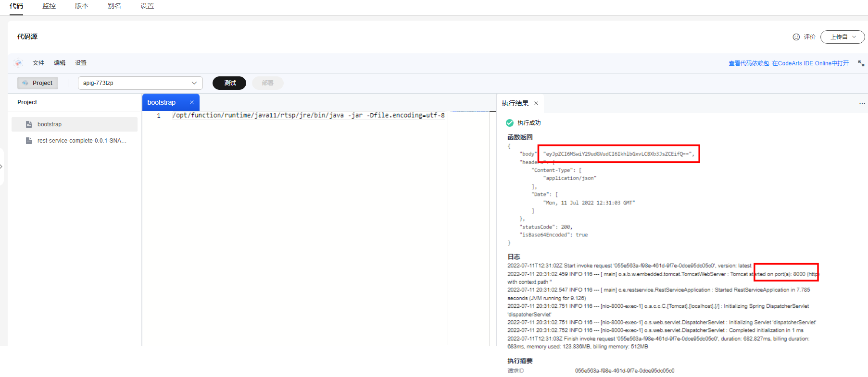Click line 1 in the code editor
The height and width of the screenshot is (377, 868).
[308, 116]
